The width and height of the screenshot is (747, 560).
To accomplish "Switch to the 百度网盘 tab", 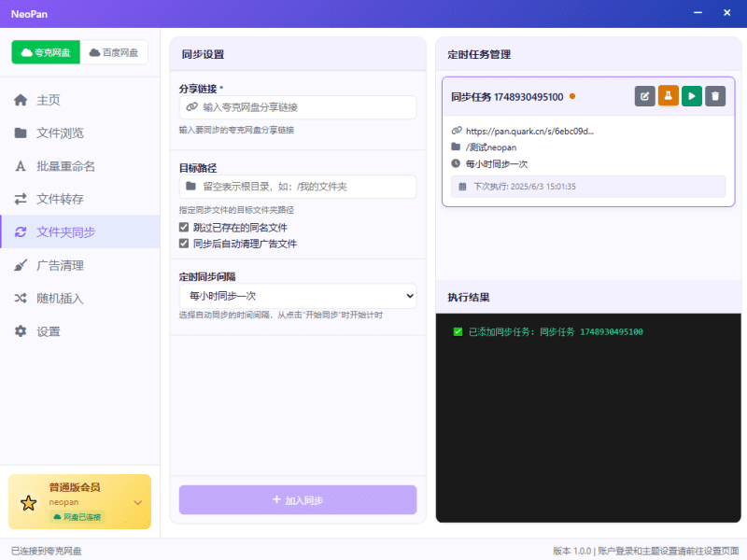I will pos(114,53).
